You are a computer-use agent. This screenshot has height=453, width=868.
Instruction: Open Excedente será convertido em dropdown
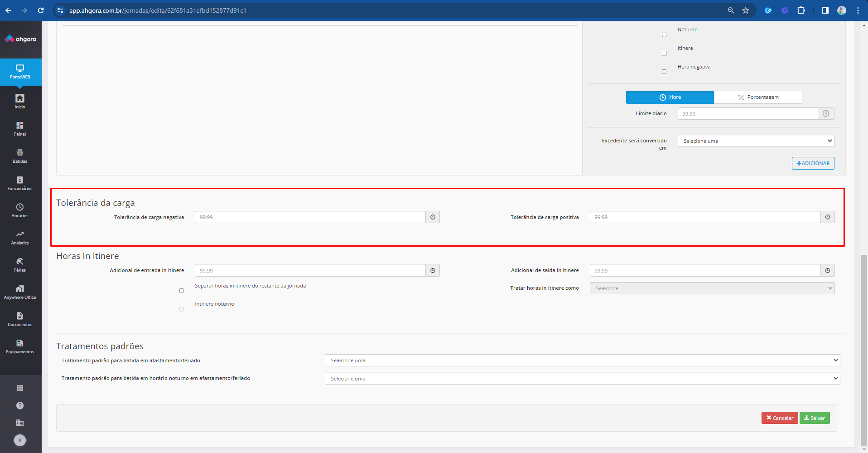tap(756, 141)
